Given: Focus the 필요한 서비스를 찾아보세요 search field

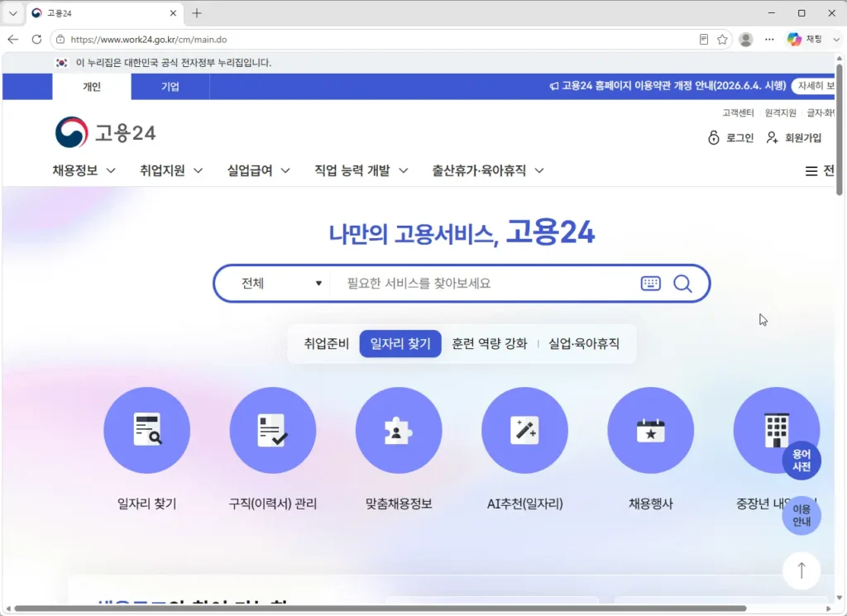Looking at the screenshot, I should (x=486, y=284).
